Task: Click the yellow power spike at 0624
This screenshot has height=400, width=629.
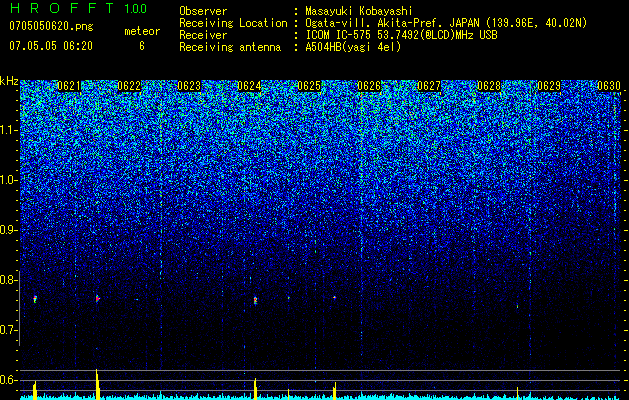Action: pos(255,389)
